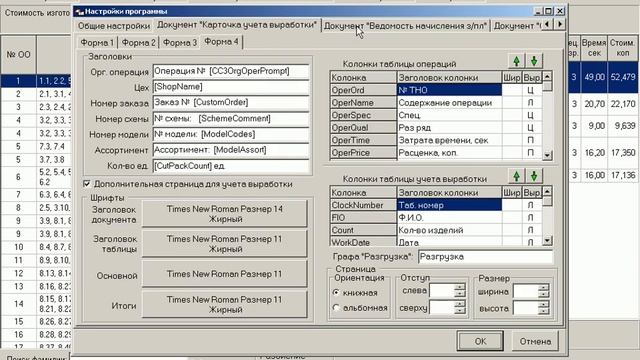Select книжная page orientation
Viewport: 640px width, 360px height.
(336, 293)
